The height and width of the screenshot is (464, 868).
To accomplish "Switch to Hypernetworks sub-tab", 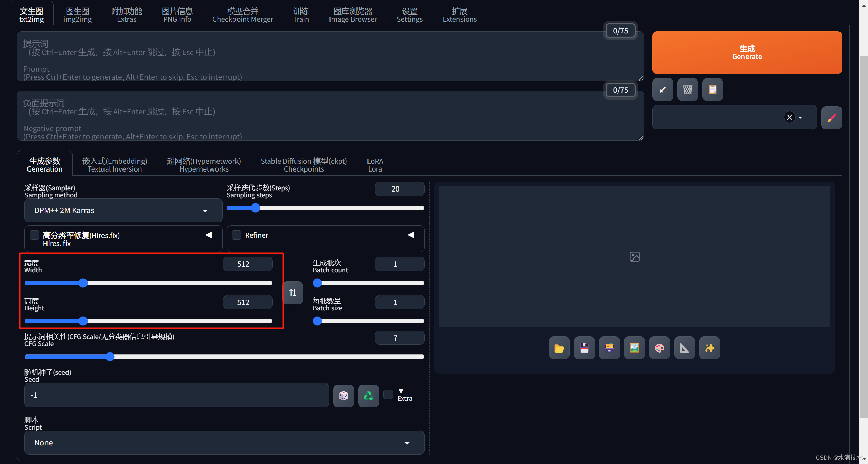I will (204, 165).
